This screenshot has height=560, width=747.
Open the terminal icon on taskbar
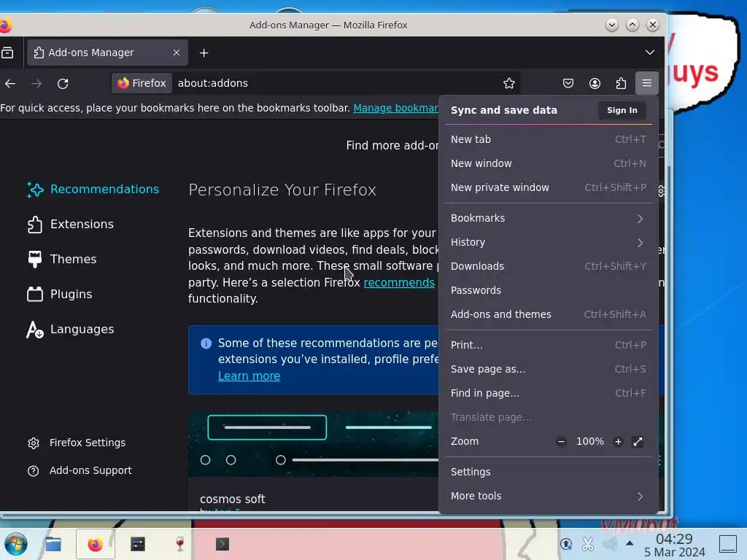222,544
